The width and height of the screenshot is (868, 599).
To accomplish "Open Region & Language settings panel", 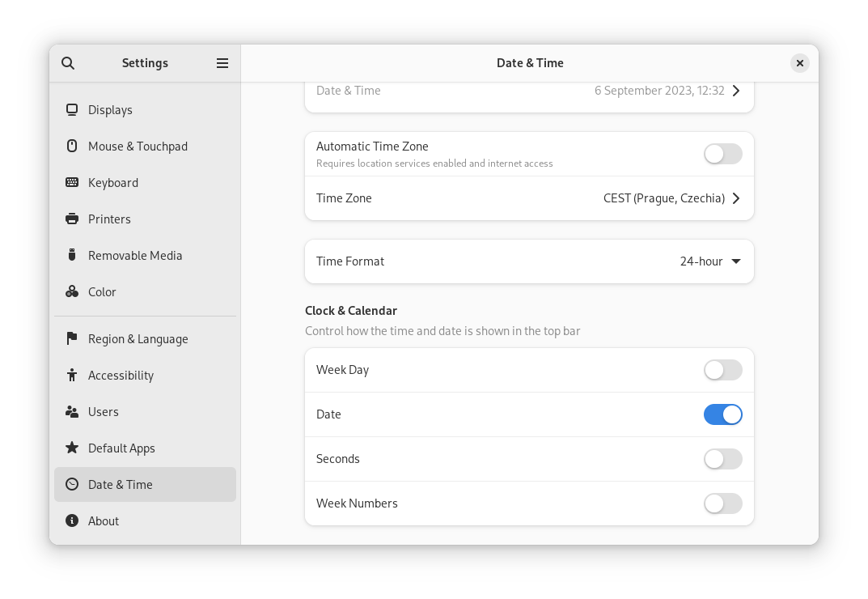I will pos(138,339).
